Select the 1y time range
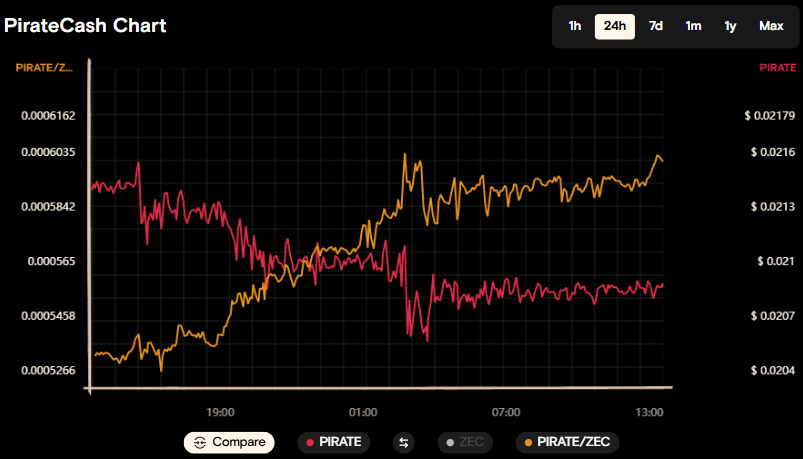The image size is (803, 459). [730, 26]
